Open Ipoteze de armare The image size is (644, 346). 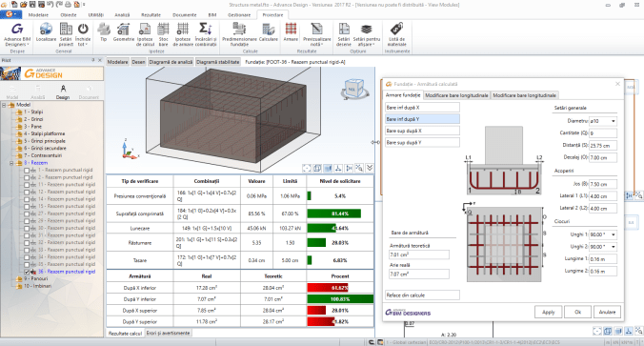point(183,34)
